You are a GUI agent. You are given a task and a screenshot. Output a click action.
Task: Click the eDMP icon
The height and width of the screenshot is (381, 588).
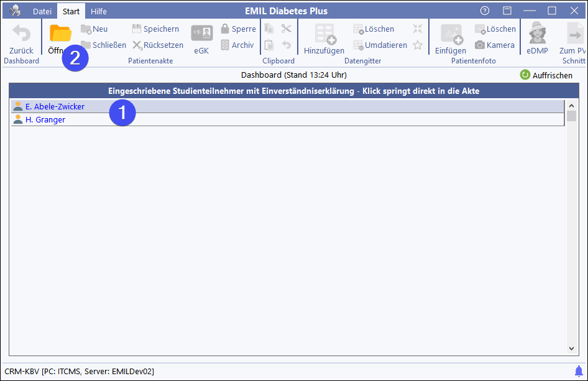pos(537,34)
